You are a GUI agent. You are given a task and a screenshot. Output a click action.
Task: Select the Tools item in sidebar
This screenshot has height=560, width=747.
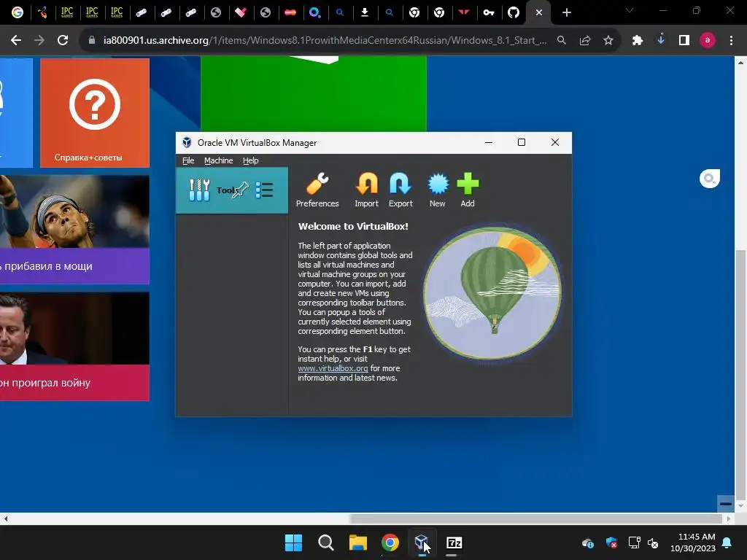tap(231, 190)
